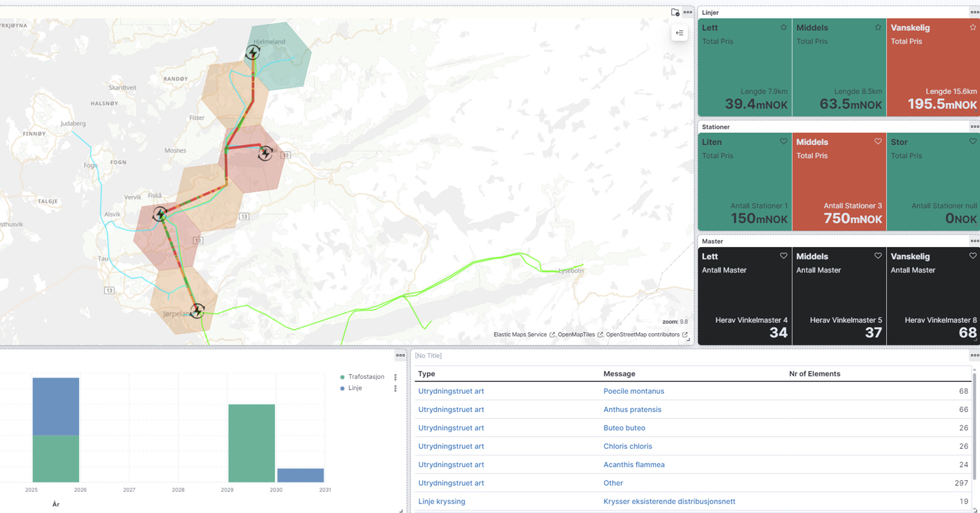This screenshot has height=513, width=980.
Task: Expand the map layers list button
Action: 680,33
